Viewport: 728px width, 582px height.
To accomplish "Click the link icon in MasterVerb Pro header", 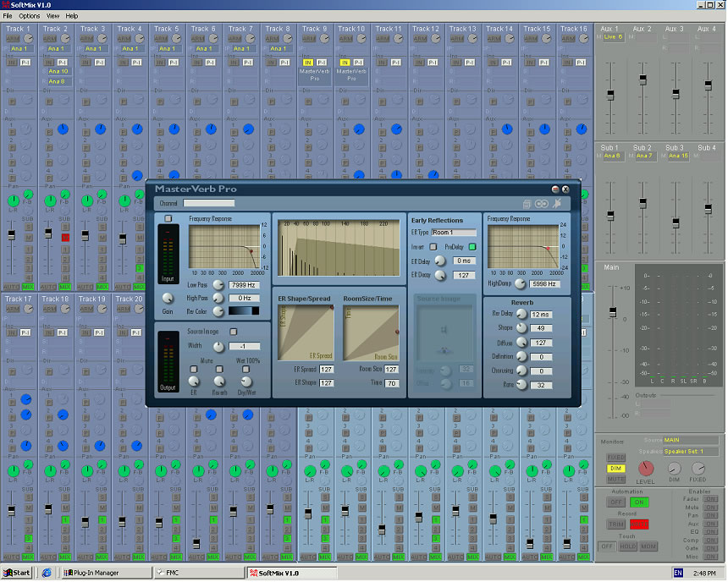I will coord(542,204).
